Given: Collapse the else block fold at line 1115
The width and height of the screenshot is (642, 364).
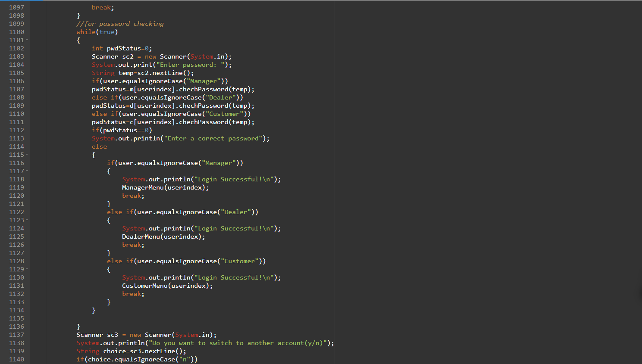Looking at the screenshot, I should pyautogui.click(x=27, y=155).
